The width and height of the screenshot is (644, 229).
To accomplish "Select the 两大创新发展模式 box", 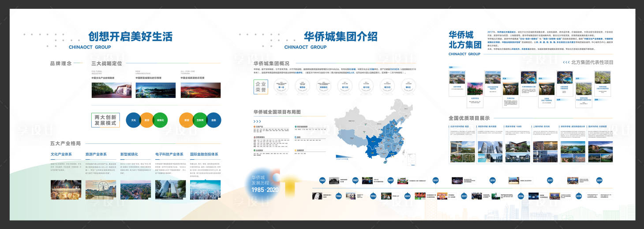I will (105, 120).
